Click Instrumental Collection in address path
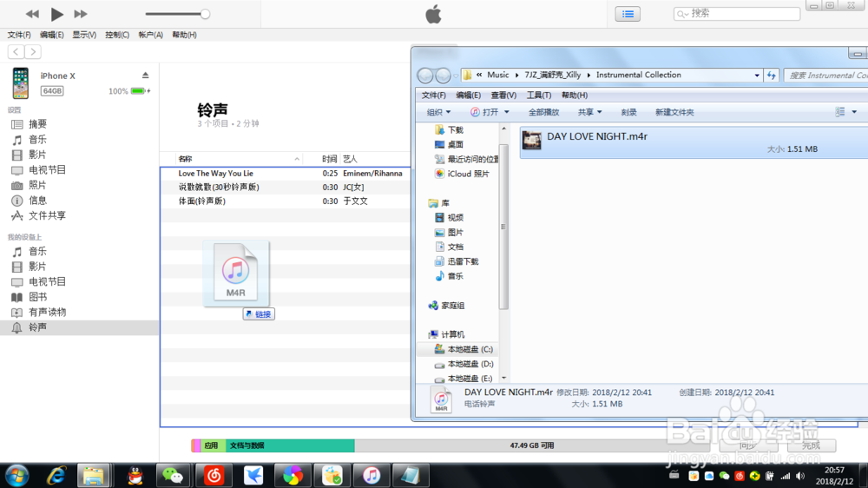The height and width of the screenshot is (488, 868). click(638, 75)
